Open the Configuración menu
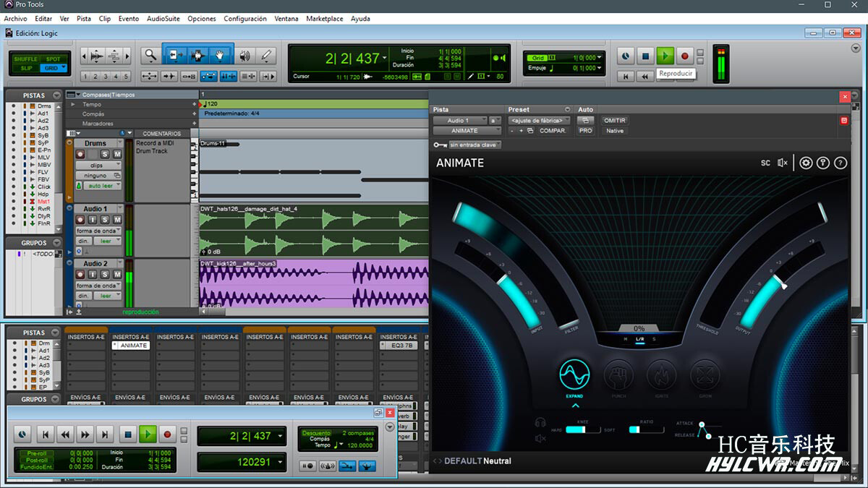 [x=245, y=19]
